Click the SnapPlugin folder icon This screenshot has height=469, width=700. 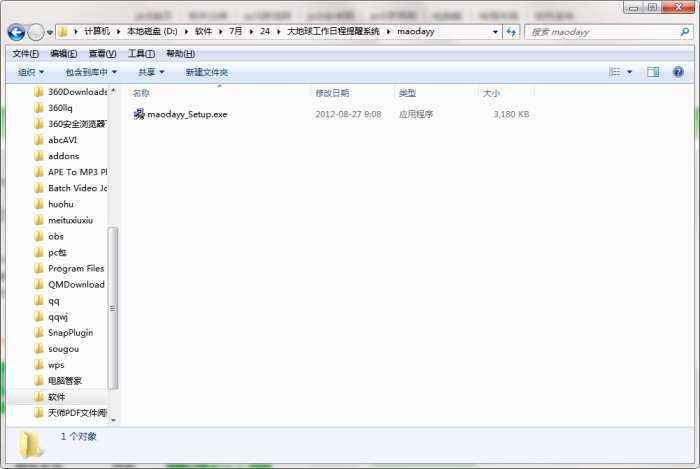point(39,333)
